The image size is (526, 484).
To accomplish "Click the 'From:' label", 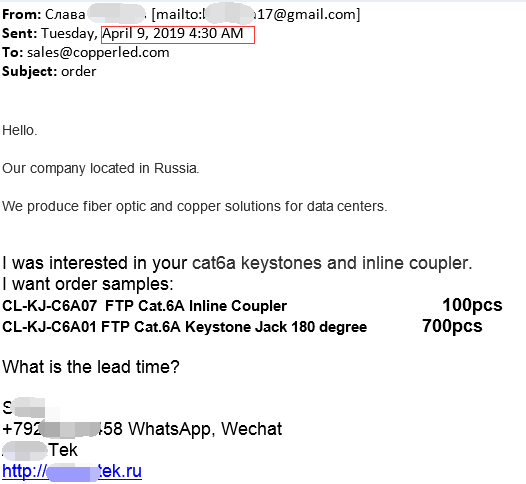I will pos(21,14).
